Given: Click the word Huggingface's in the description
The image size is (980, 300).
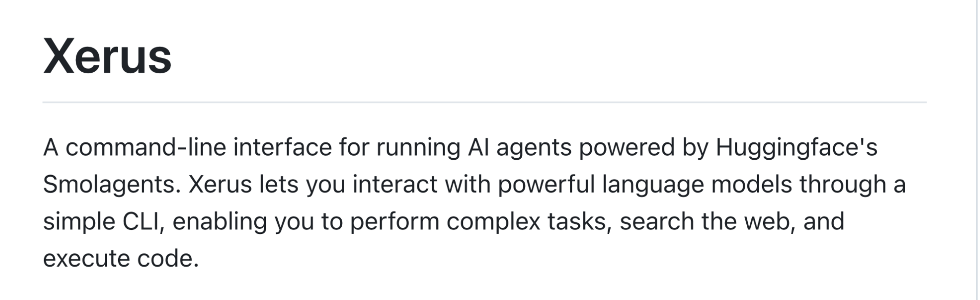Looking at the screenshot, I should click(796, 148).
